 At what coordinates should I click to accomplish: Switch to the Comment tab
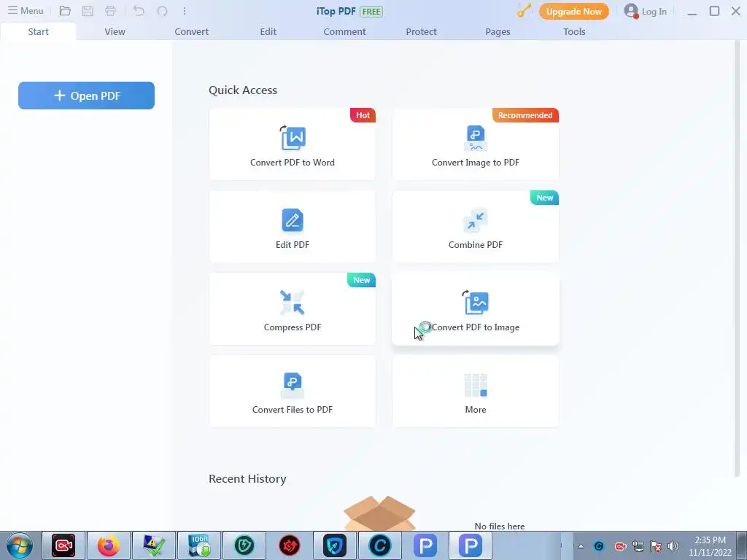tap(344, 31)
